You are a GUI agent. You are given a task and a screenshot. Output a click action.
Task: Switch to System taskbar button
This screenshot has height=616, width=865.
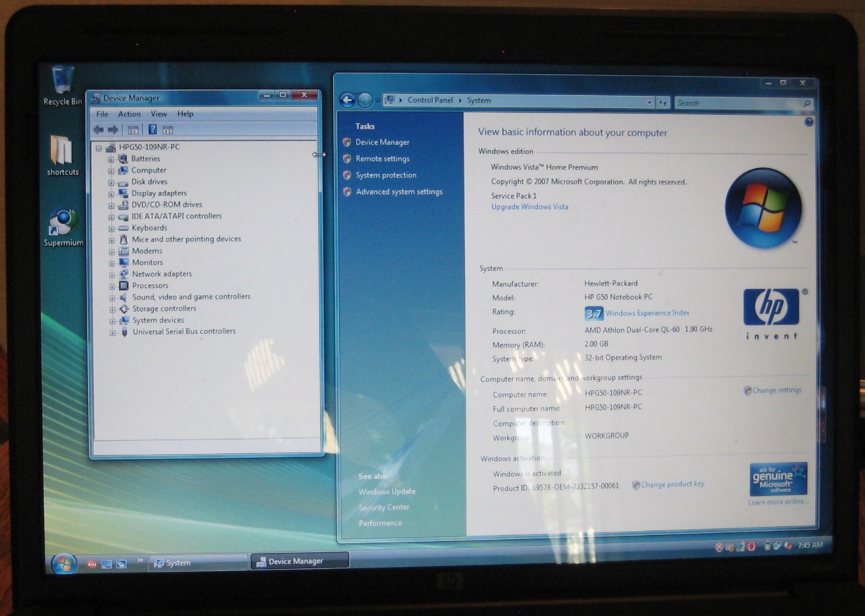(197, 563)
